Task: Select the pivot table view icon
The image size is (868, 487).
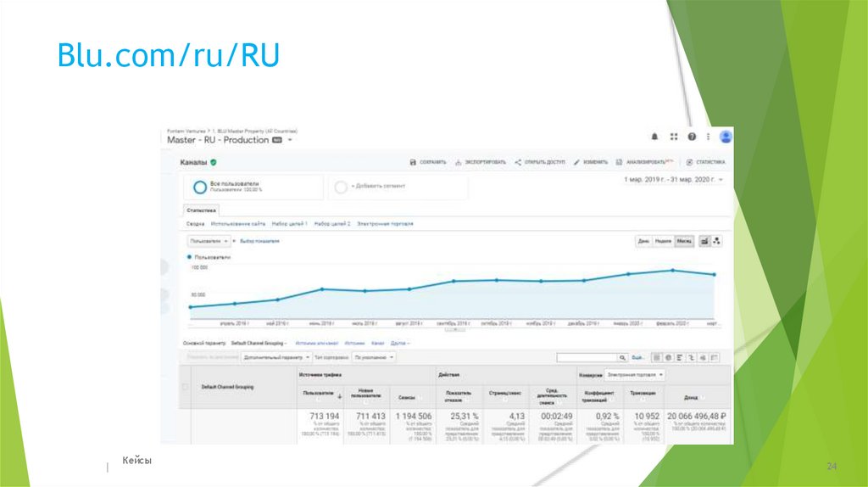Action: (715, 358)
